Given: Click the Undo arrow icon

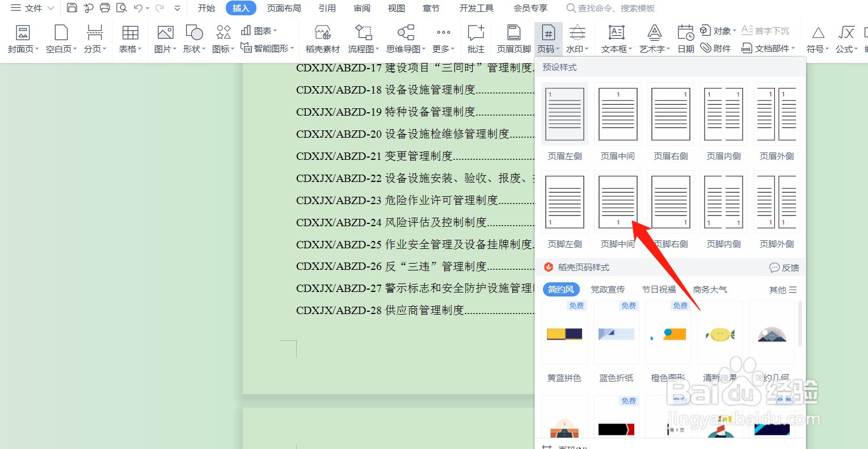Looking at the screenshot, I should point(138,8).
